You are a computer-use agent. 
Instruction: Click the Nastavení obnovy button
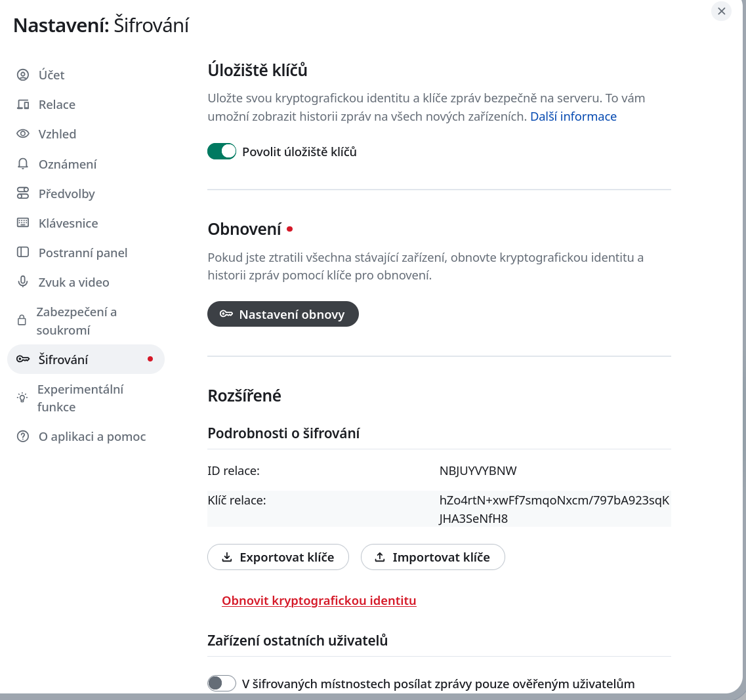pos(283,314)
